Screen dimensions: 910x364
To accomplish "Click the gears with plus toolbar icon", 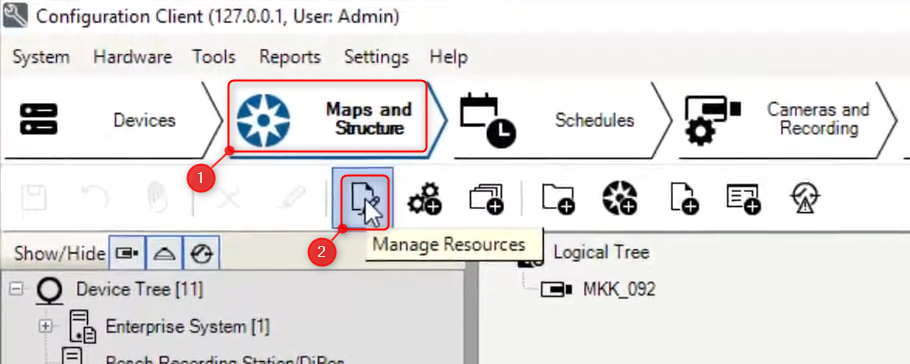I will [x=424, y=198].
